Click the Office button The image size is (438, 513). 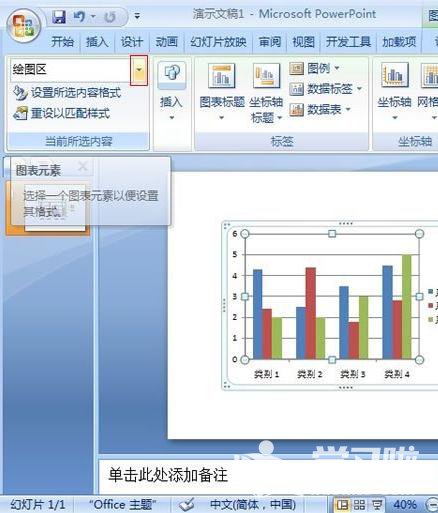[24, 26]
